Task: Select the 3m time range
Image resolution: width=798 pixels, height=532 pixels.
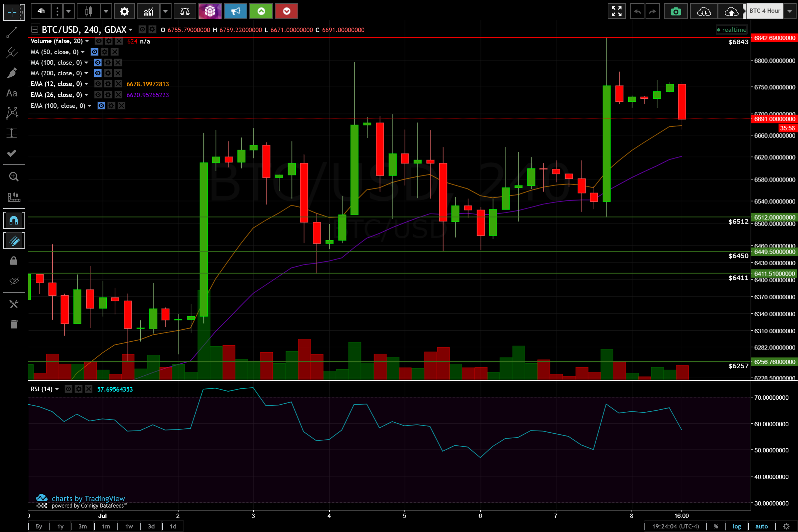Action: [82, 526]
